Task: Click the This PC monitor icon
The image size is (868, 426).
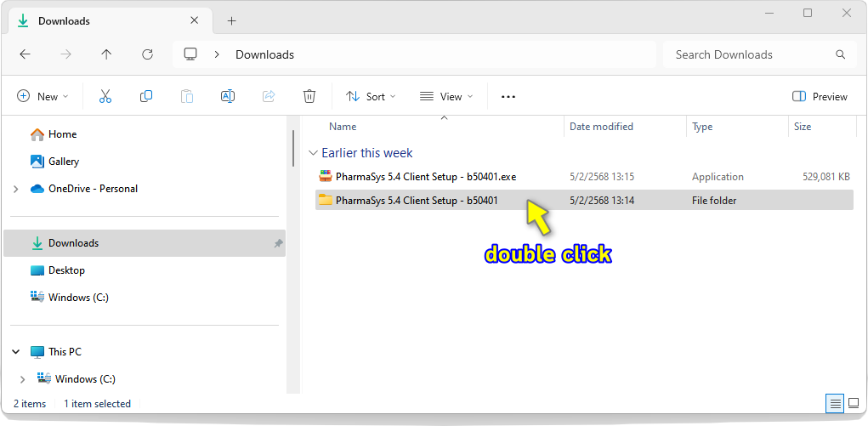Action: click(37, 352)
